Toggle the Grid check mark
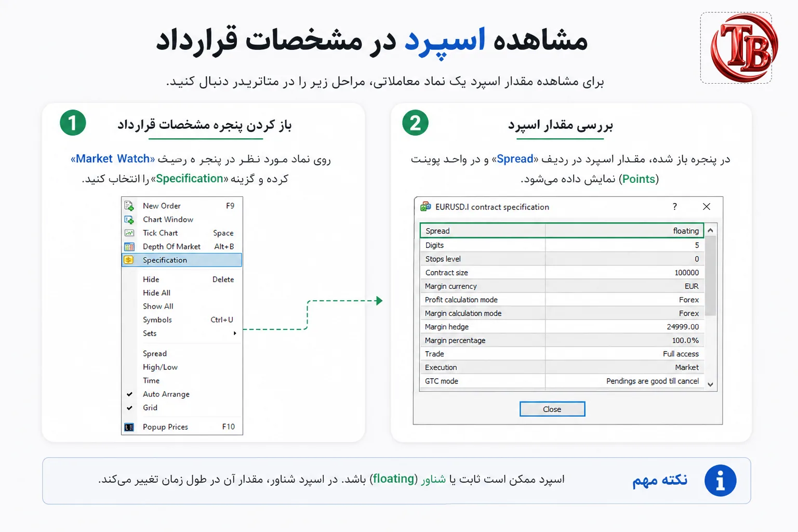Screen dimensions: 798x532 [x=129, y=408]
